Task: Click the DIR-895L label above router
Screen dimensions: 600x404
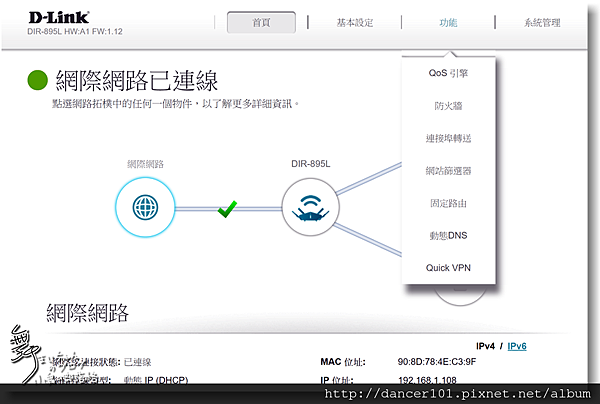Action: (310, 164)
